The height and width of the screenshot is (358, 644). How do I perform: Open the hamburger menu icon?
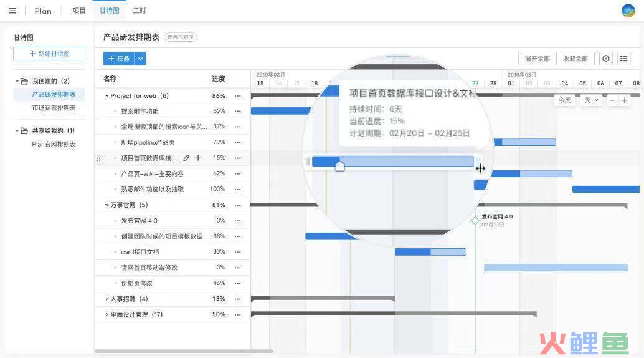[12, 11]
